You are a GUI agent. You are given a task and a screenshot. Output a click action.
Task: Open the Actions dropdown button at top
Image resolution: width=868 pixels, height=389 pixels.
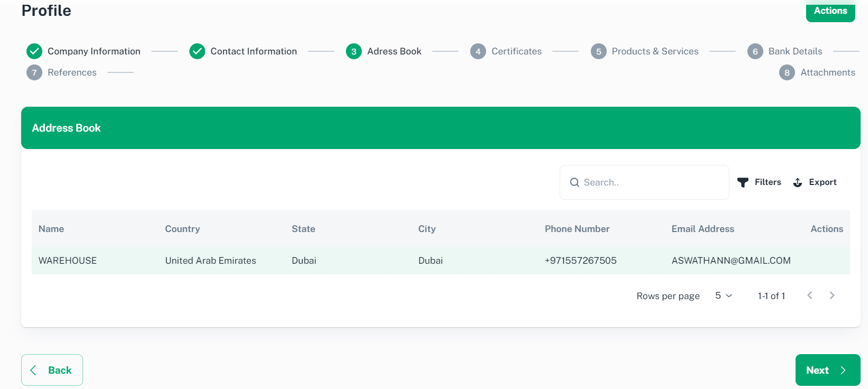click(x=830, y=11)
